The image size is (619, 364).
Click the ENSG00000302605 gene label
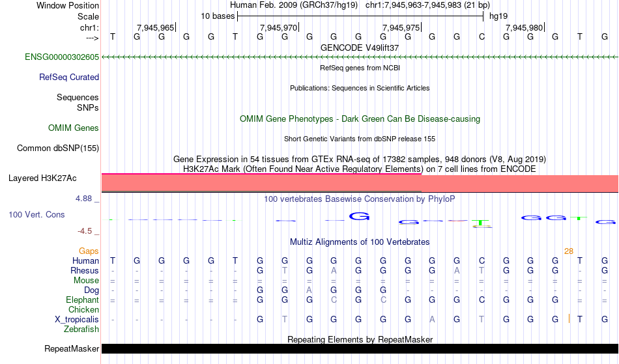tap(62, 57)
